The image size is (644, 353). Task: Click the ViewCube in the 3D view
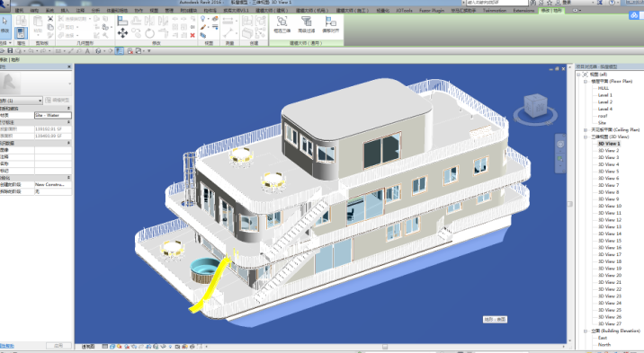tap(535, 107)
